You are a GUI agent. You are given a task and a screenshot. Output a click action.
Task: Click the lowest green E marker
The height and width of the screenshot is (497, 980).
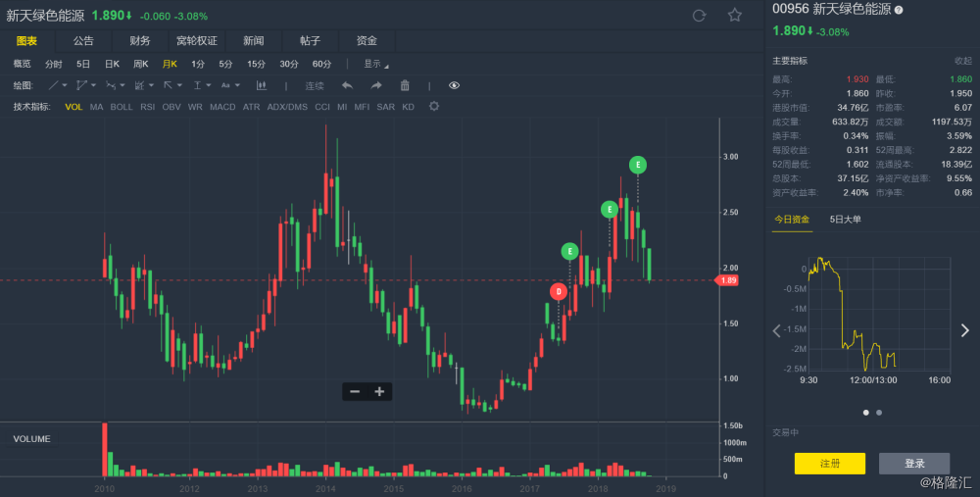pos(569,252)
